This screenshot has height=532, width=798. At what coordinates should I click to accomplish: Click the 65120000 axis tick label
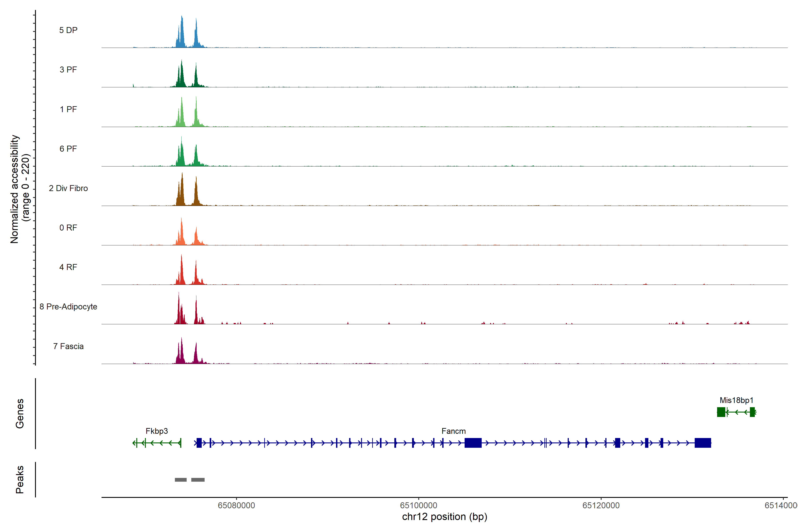click(x=601, y=505)
